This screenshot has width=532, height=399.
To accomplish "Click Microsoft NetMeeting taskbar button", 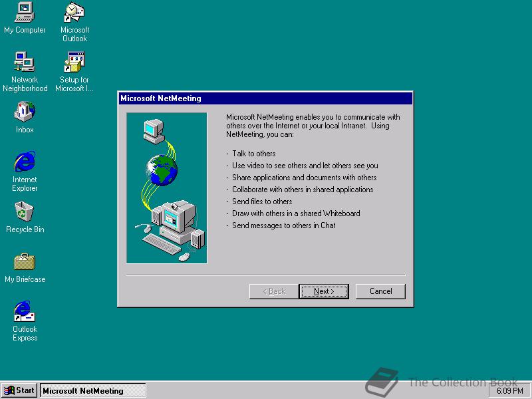I will pyautogui.click(x=93, y=390).
